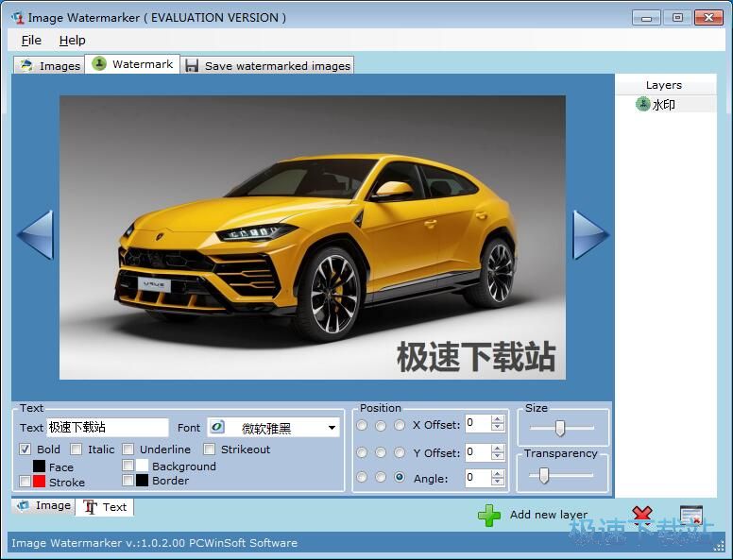Click the Add new layer label

point(548,515)
